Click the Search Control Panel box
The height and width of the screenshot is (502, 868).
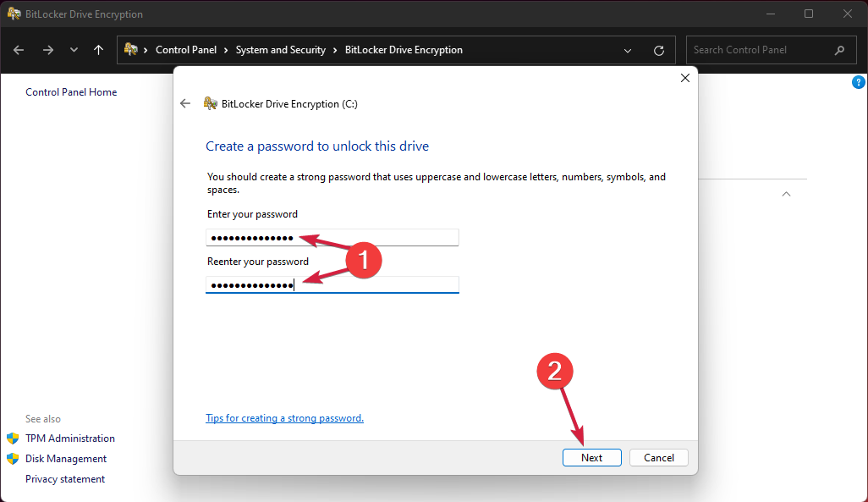click(761, 49)
